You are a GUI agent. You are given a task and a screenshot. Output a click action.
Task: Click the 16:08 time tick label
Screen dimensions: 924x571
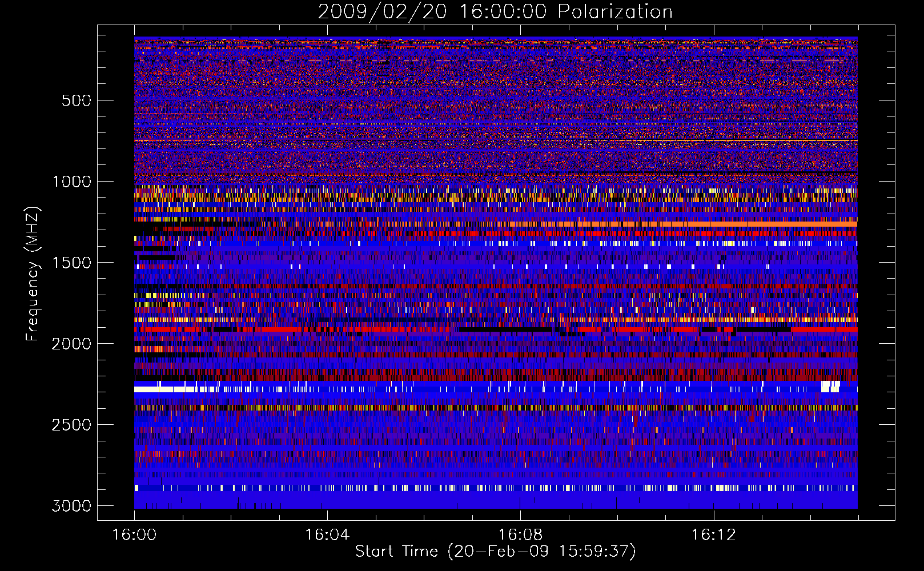pos(520,535)
